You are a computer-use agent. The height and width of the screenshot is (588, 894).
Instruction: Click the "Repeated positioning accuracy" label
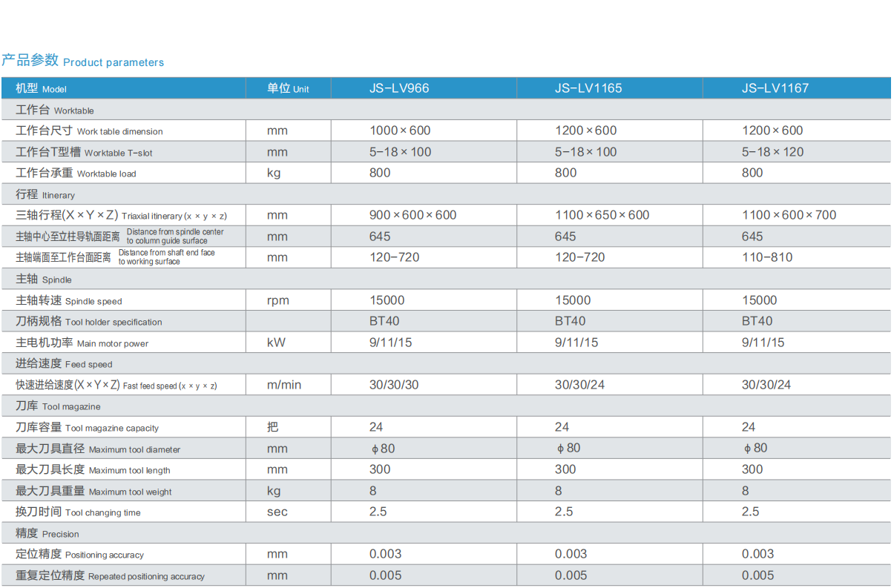pyautogui.click(x=110, y=576)
